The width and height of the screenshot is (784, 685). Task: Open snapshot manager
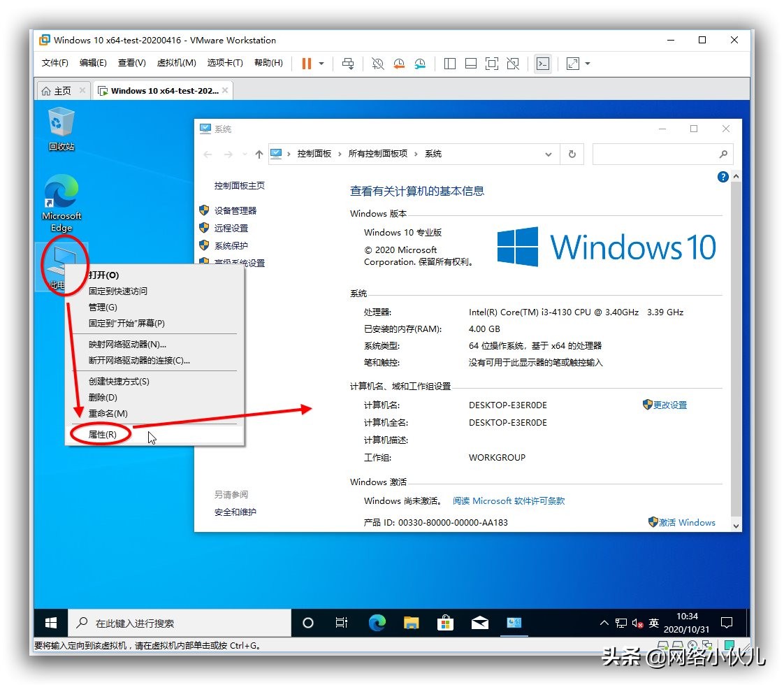point(420,64)
